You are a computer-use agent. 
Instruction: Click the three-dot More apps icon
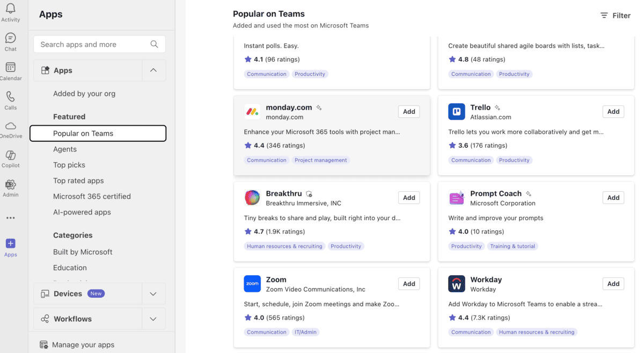[10, 218]
